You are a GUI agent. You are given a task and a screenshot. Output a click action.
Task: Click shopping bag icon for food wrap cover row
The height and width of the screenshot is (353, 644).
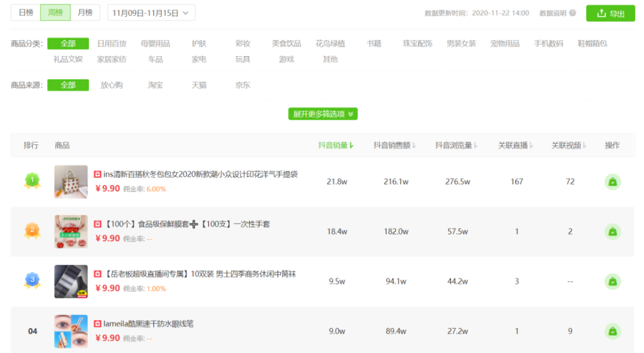tap(612, 232)
